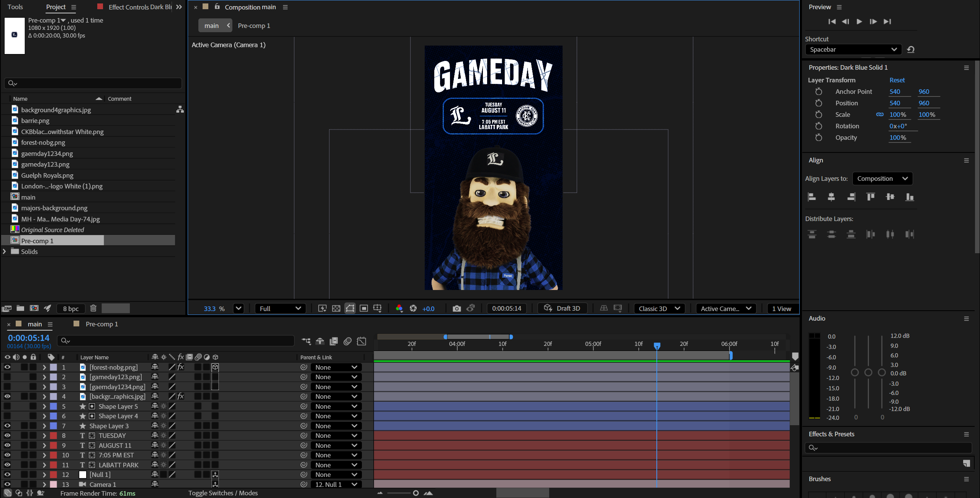Screen dimensions: 980x498
Task: Toggle mask and shape path visibility
Action: coord(350,308)
